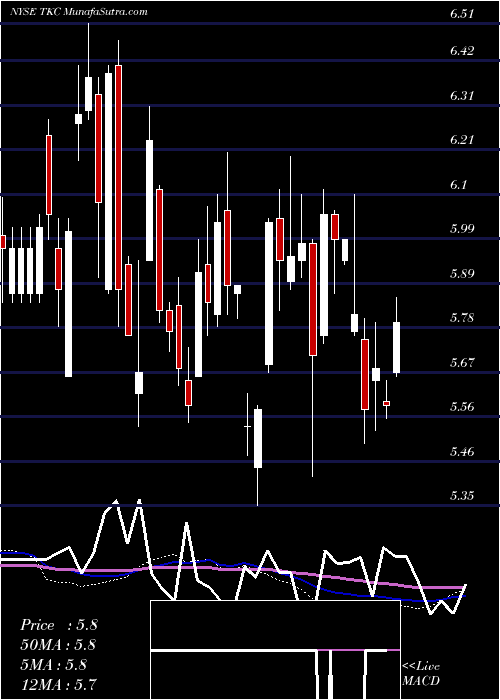This screenshot has height=700, width=500.
Task: Click the <<Live MACD label
Action: click(x=421, y=674)
